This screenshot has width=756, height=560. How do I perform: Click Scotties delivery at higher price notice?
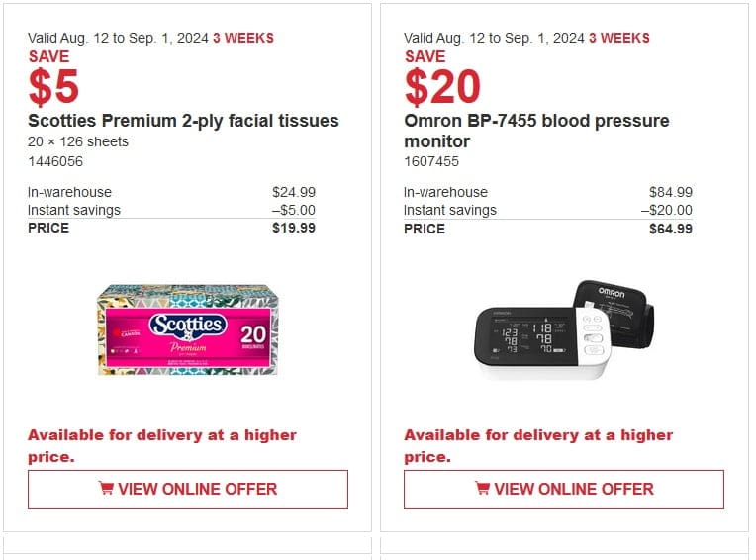[x=162, y=446]
